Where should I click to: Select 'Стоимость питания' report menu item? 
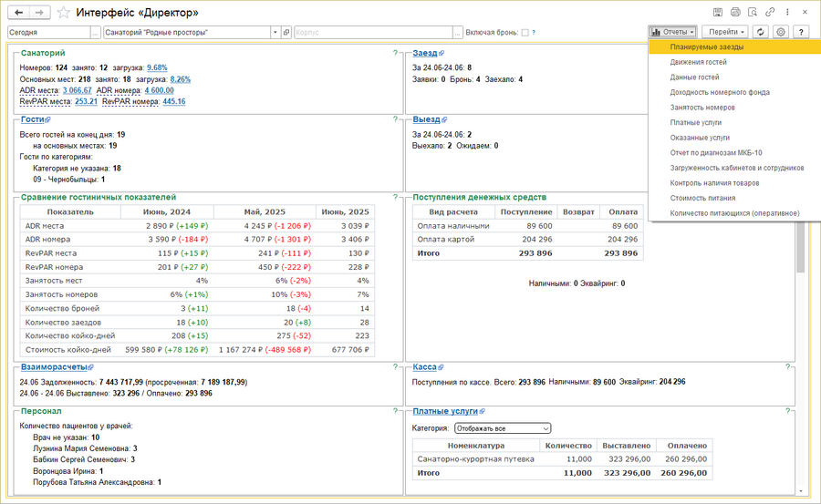coord(705,198)
